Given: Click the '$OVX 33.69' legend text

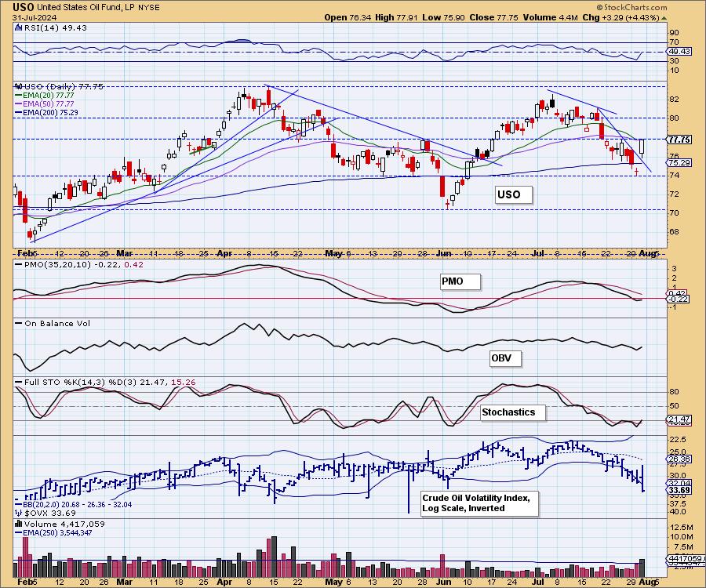Looking at the screenshot, I should coord(50,513).
